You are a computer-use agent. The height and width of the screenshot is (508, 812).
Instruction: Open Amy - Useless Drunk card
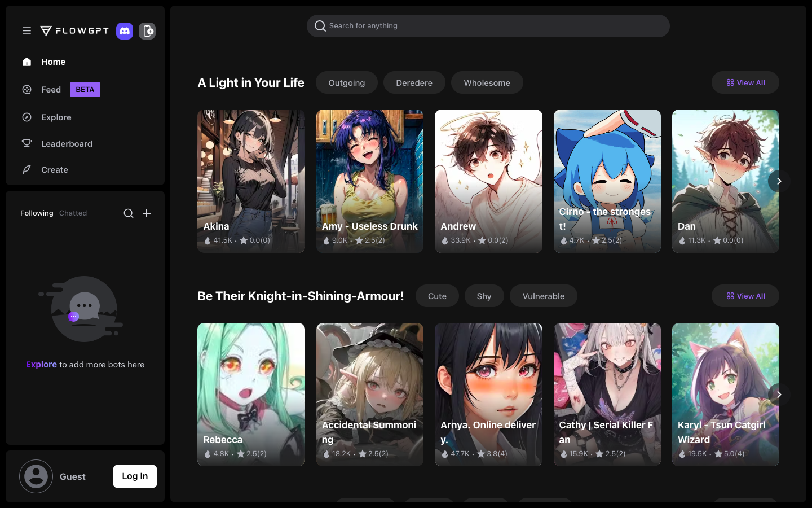pyautogui.click(x=370, y=181)
